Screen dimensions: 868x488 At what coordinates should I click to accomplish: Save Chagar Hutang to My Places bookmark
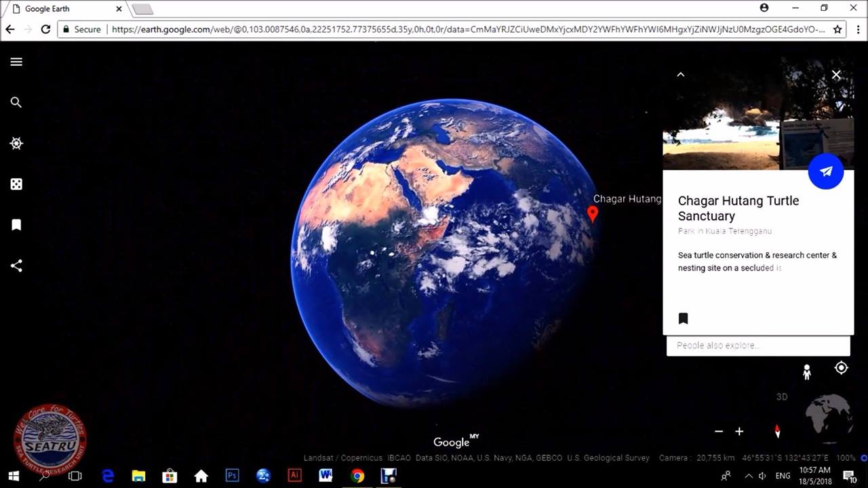(x=683, y=319)
